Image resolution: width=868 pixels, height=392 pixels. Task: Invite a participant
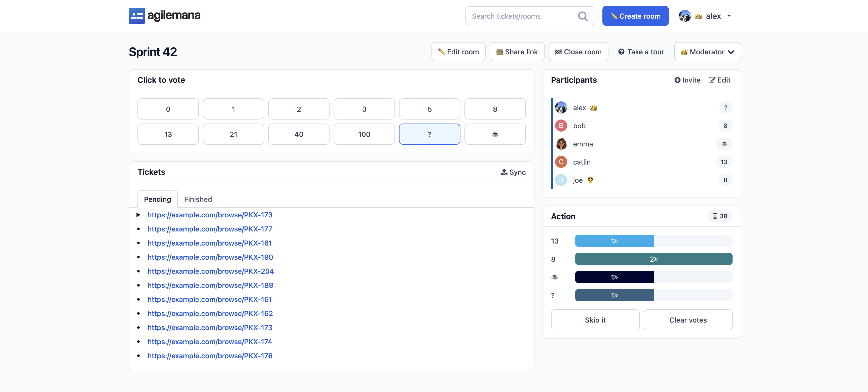[687, 80]
